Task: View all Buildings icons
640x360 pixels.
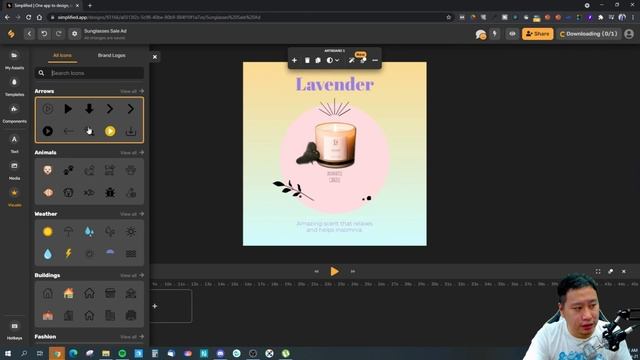Action: 132,276
